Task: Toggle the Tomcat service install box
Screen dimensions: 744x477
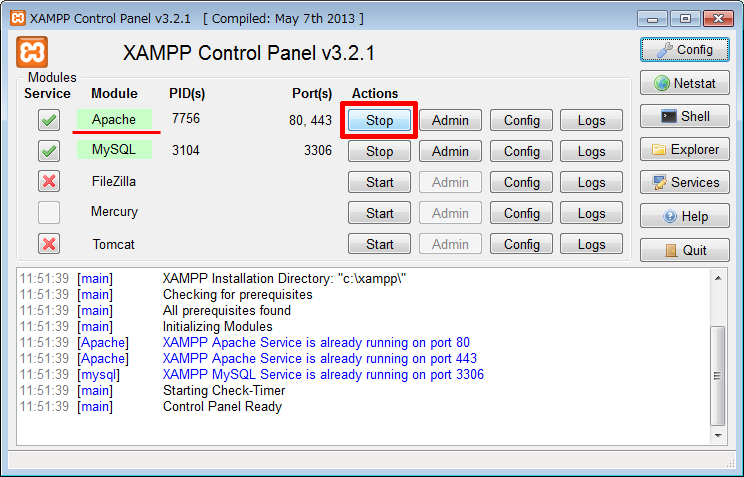Action: [49, 243]
